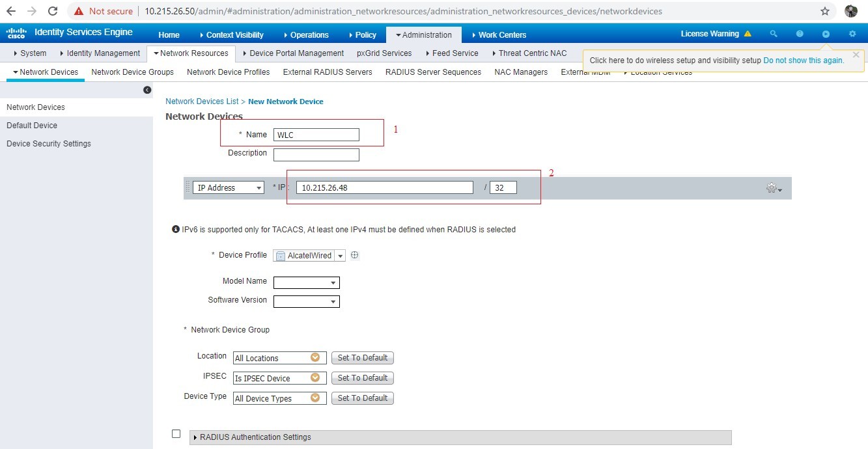This screenshot has height=449, width=868.
Task: Open the Device Type dropdown
Action: [x=280, y=398]
